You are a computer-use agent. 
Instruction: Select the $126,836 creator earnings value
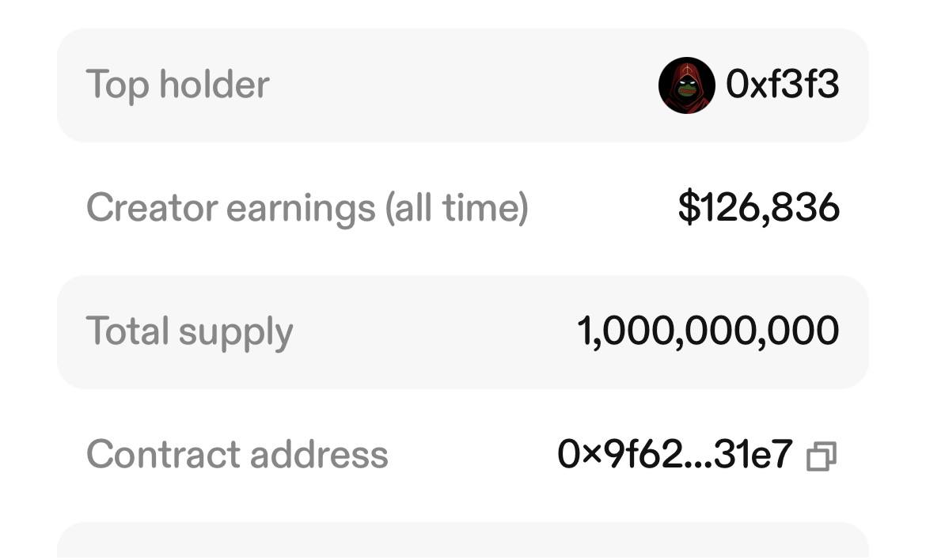[x=758, y=208]
